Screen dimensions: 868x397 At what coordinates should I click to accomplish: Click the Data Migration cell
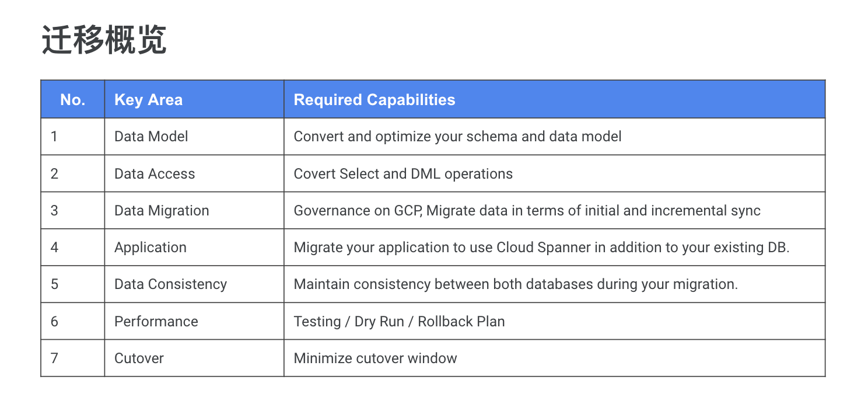click(194, 210)
